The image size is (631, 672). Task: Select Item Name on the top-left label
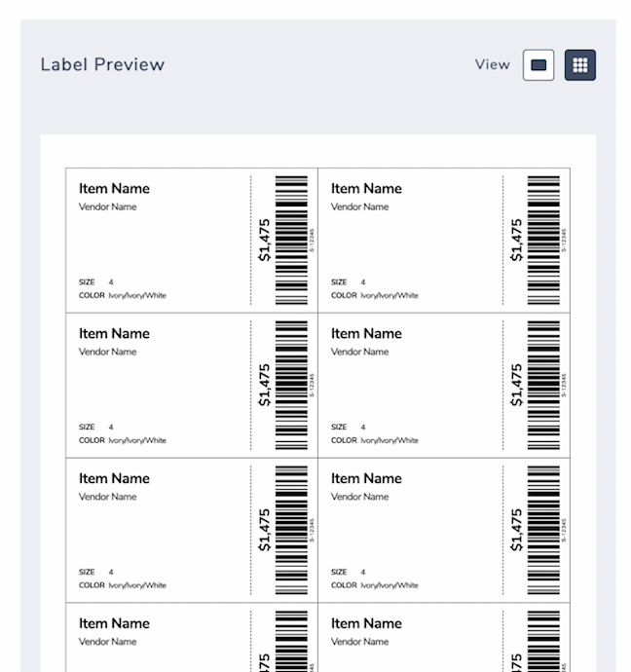114,189
